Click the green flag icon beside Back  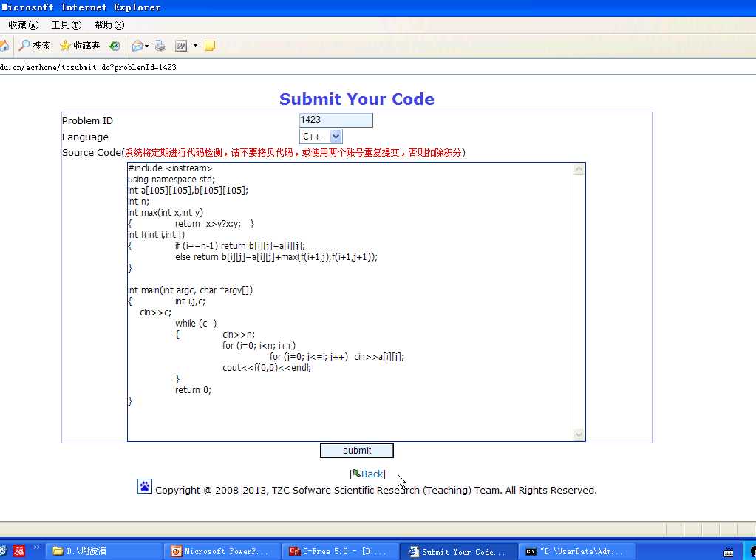(357, 474)
